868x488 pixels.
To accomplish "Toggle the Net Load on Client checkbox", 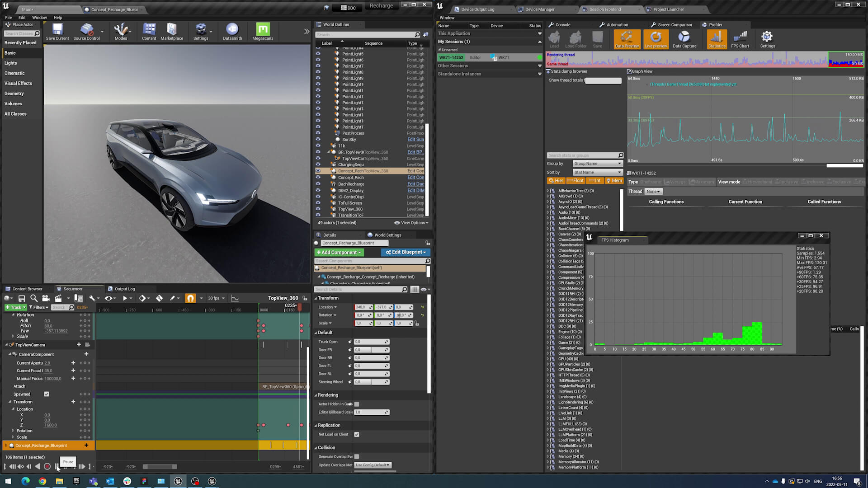I will [357, 434].
